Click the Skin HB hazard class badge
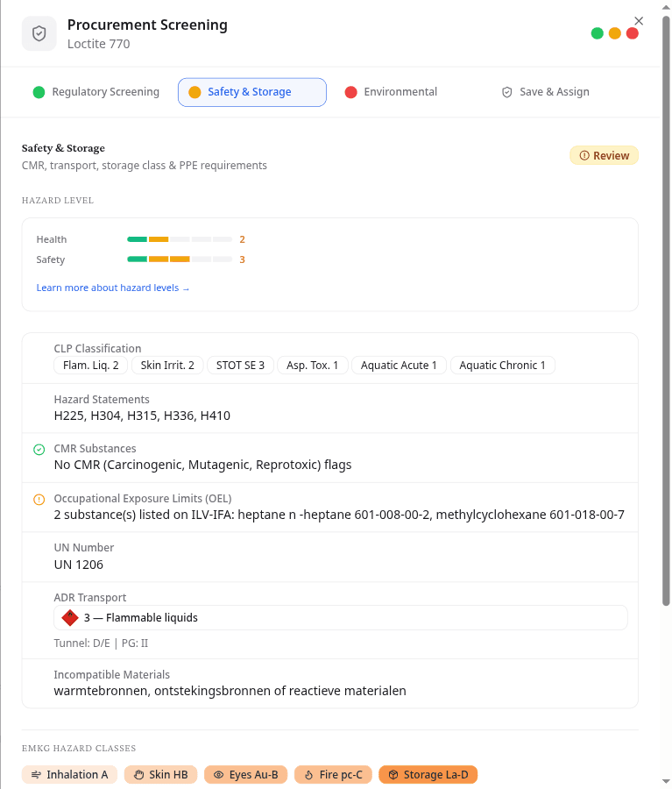Image resolution: width=672 pixels, height=789 pixels. tap(161, 775)
